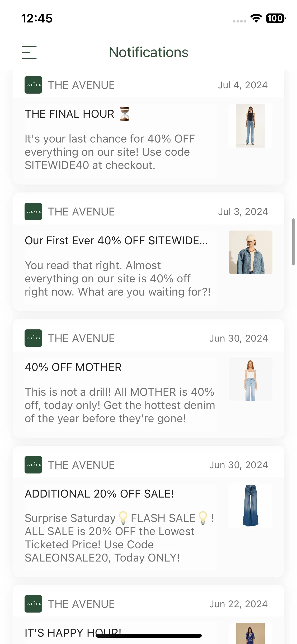Open Our First Ever 40% OFF SITEWIDE notification
This screenshot has height=644, width=297.
coord(116,241)
